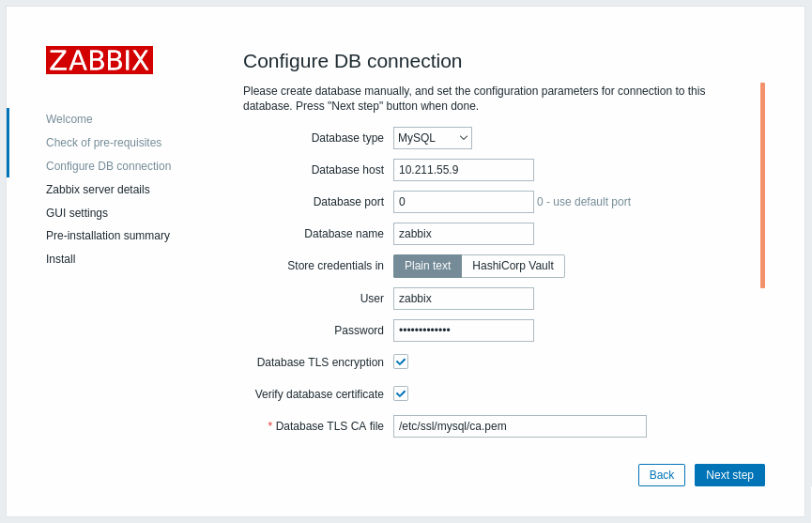The height and width of the screenshot is (523, 812).
Task: Open the Database type dropdown
Action: coord(433,138)
